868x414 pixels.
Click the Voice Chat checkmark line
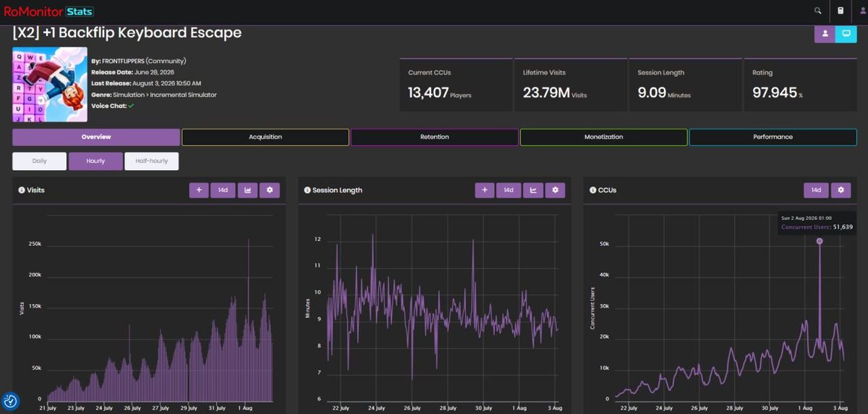[113, 106]
